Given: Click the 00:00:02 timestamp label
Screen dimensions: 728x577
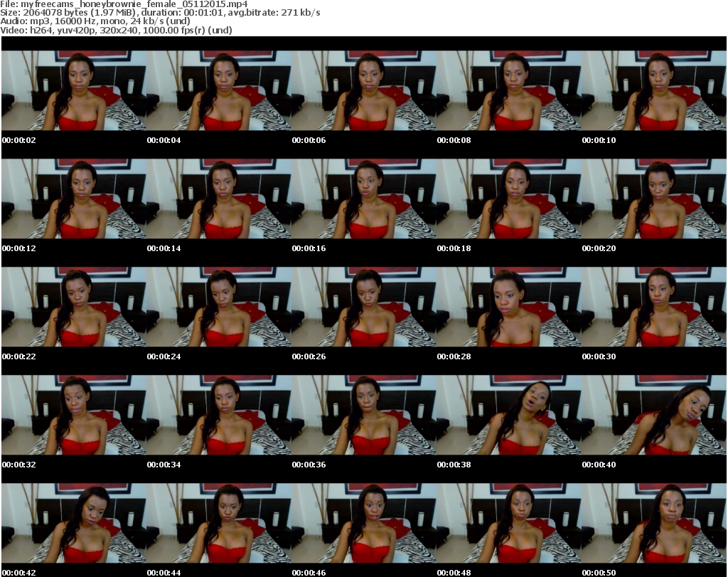Looking at the screenshot, I should coord(19,140).
